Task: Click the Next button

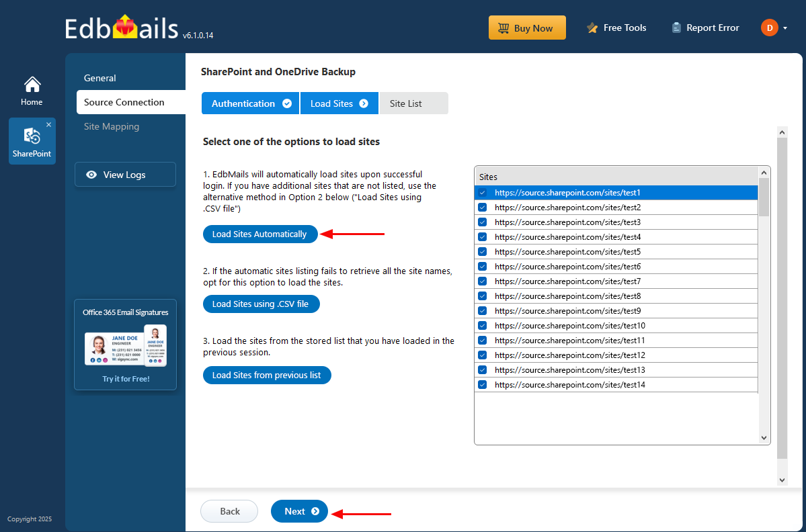Action: 299,511
